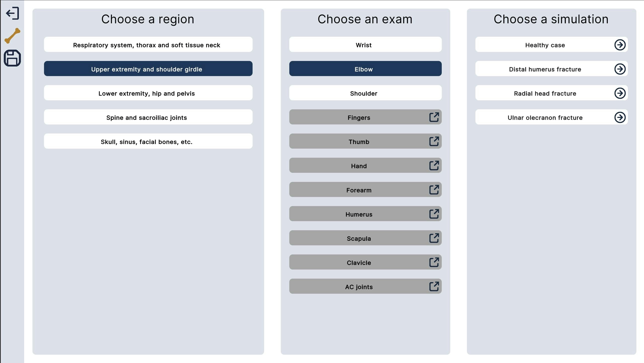Open the Radial head fracture arrow icon

coord(620,93)
